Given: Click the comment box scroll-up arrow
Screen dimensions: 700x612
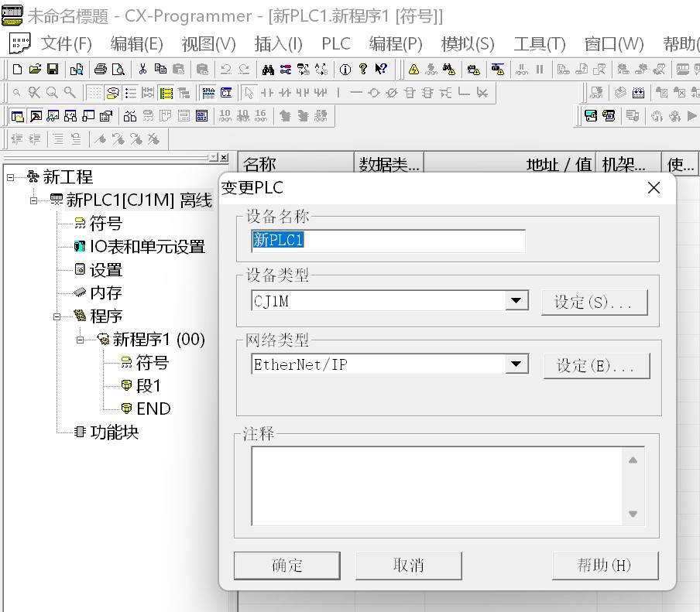Looking at the screenshot, I should pos(633,460).
